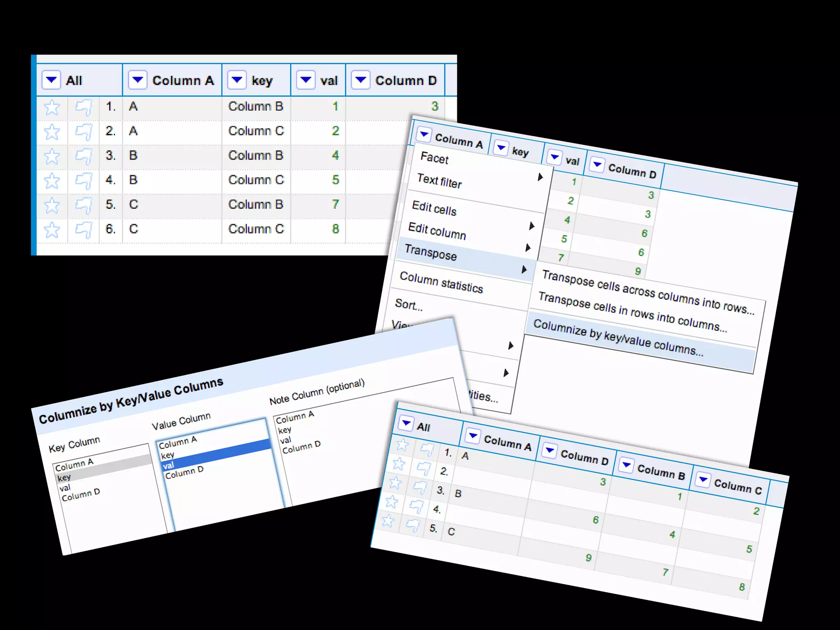This screenshot has height=630, width=840.
Task: Select 'val' in the Value Column list
Action: pos(169,465)
